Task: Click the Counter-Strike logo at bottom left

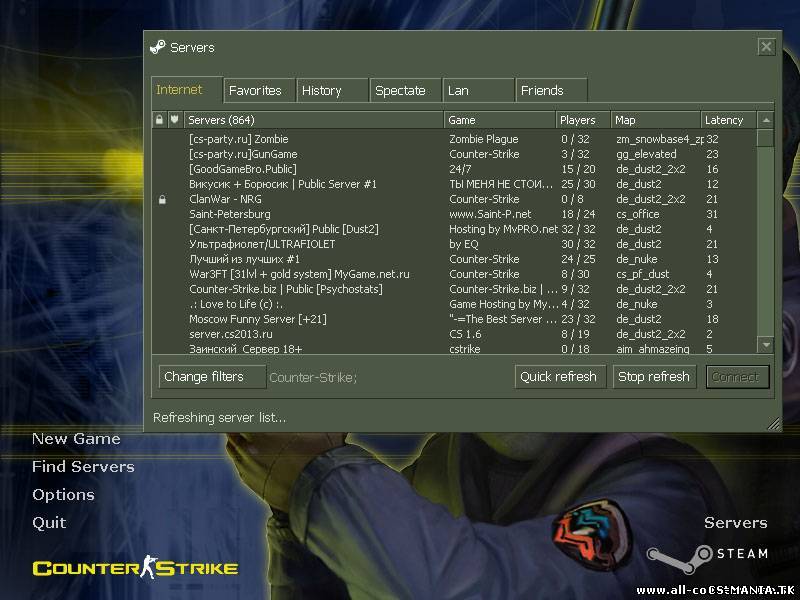Action: point(135,568)
